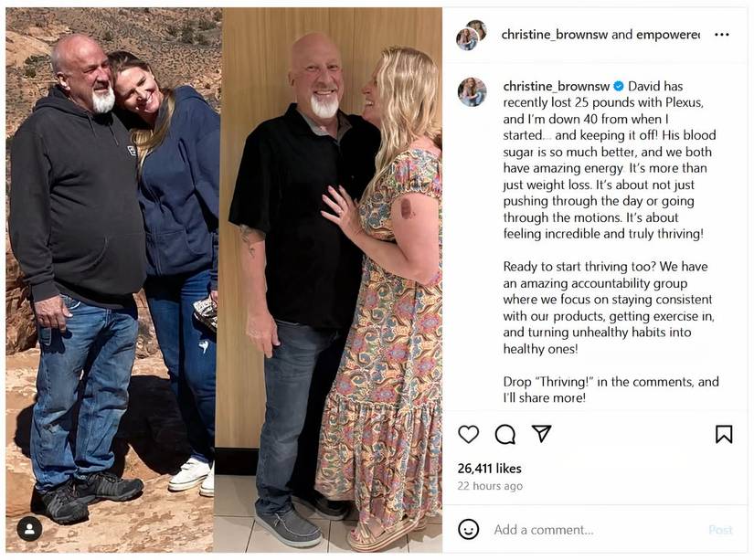Open comments via the speech bubble icon
Image resolution: width=754 pixels, height=560 pixels.
[x=504, y=434]
